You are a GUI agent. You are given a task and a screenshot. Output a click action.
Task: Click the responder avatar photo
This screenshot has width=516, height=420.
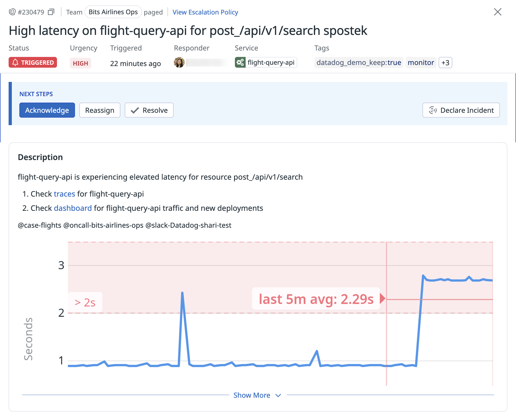point(179,63)
